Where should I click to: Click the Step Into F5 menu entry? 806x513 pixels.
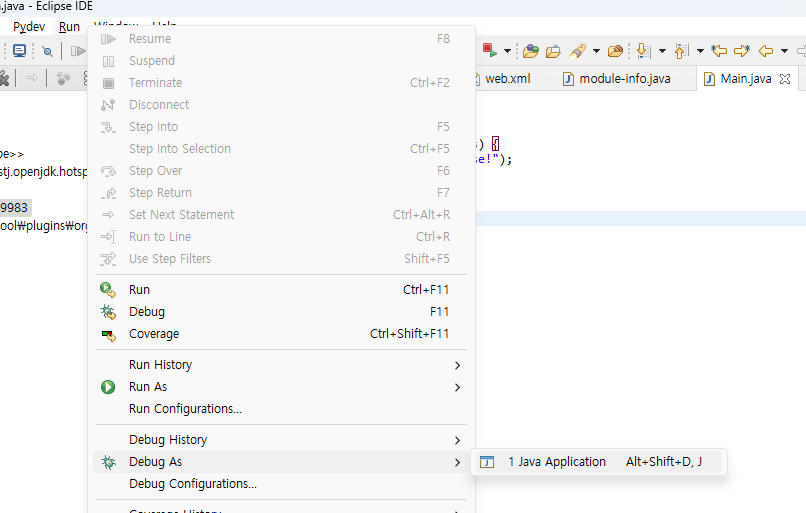tap(281, 127)
